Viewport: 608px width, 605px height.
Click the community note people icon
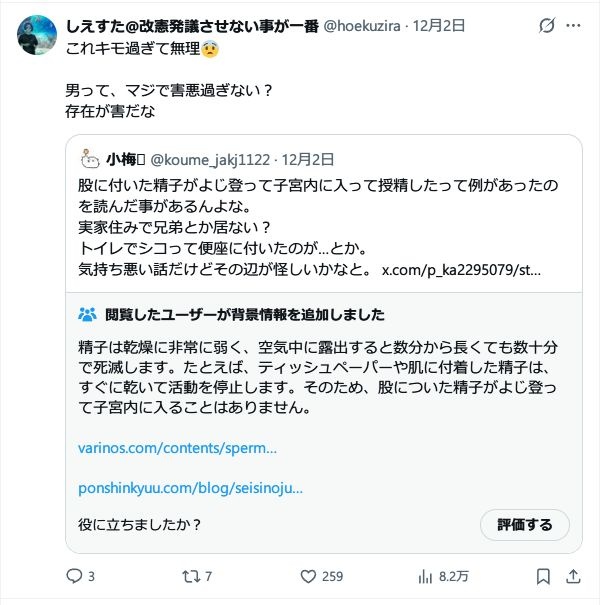pyautogui.click(x=87, y=314)
